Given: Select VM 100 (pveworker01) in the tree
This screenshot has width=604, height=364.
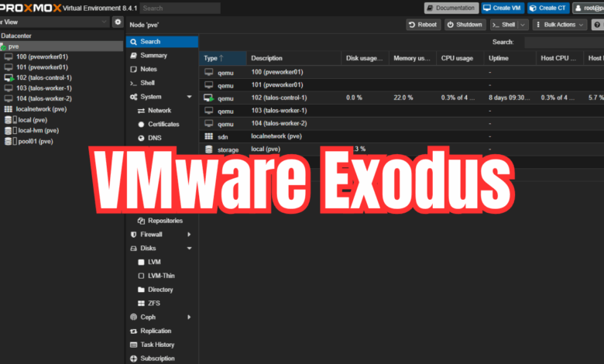Looking at the screenshot, I should coord(42,57).
